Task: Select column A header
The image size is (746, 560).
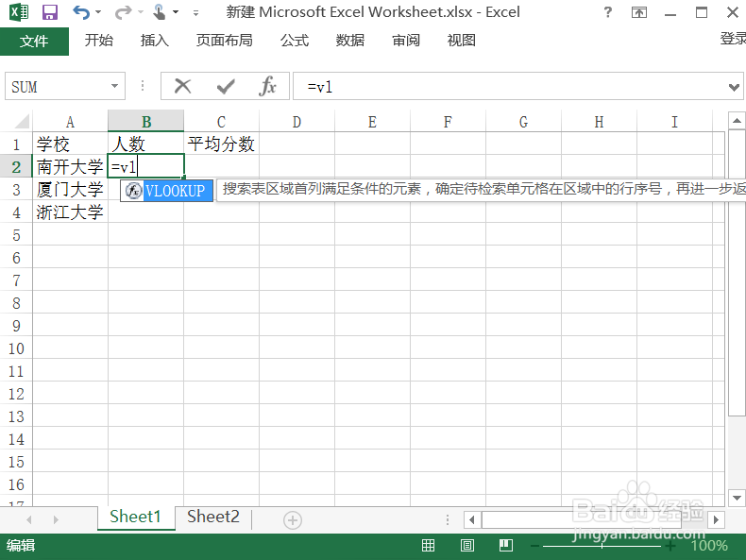Action: 71,122
